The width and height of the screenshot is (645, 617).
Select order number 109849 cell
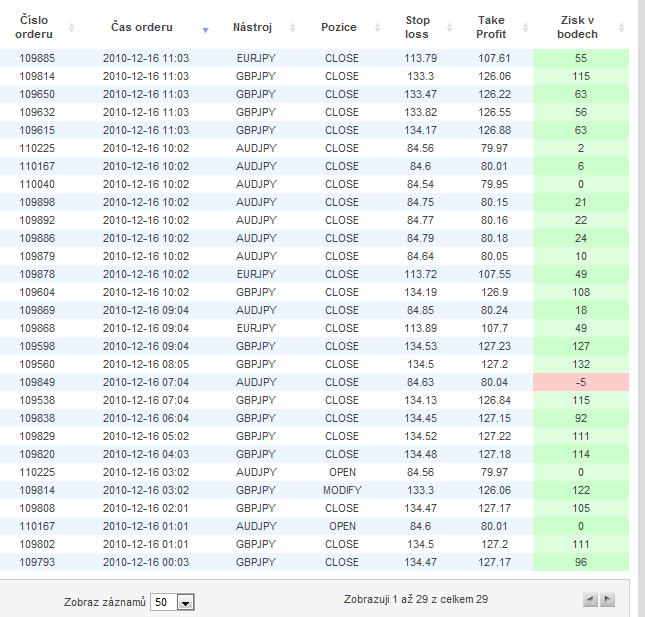click(x=37, y=382)
